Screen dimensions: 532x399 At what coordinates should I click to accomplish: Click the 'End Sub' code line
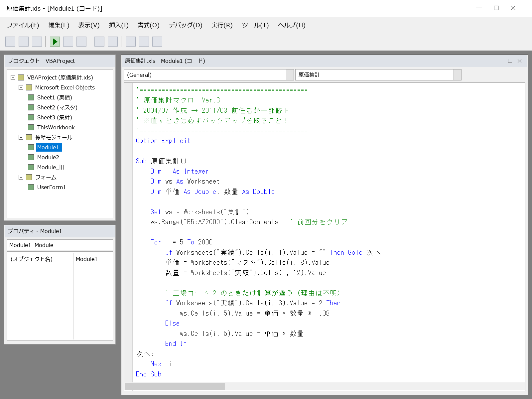(x=148, y=374)
